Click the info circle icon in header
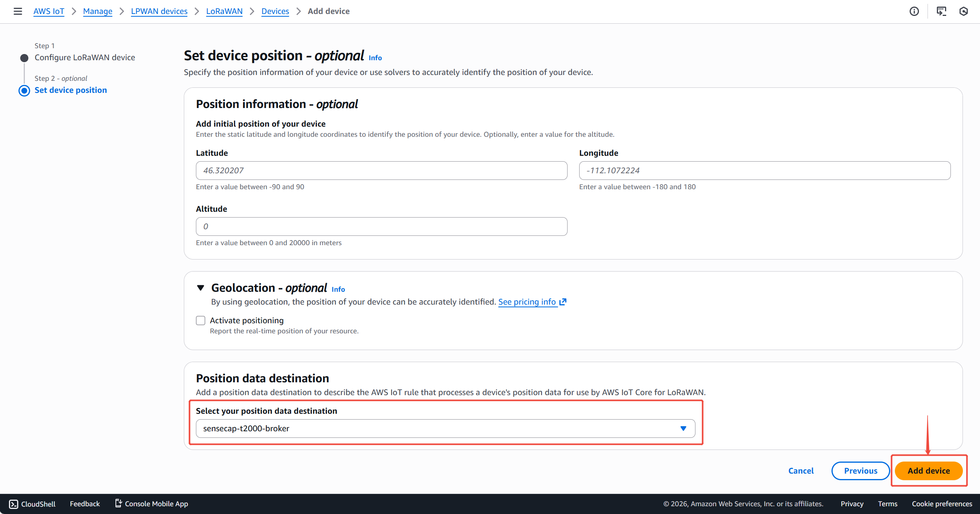This screenshot has height=514, width=980. pos(914,11)
